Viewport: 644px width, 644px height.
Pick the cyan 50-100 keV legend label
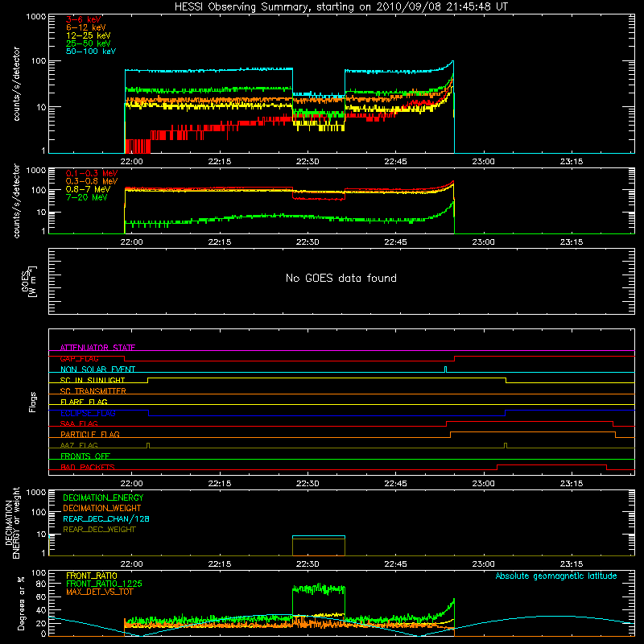[x=91, y=52]
